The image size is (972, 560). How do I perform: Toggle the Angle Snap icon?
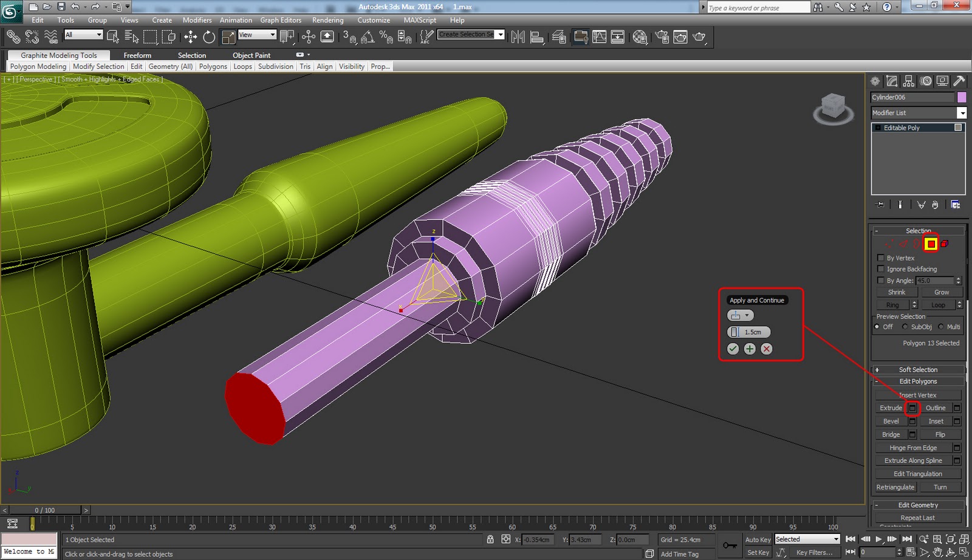(x=368, y=37)
